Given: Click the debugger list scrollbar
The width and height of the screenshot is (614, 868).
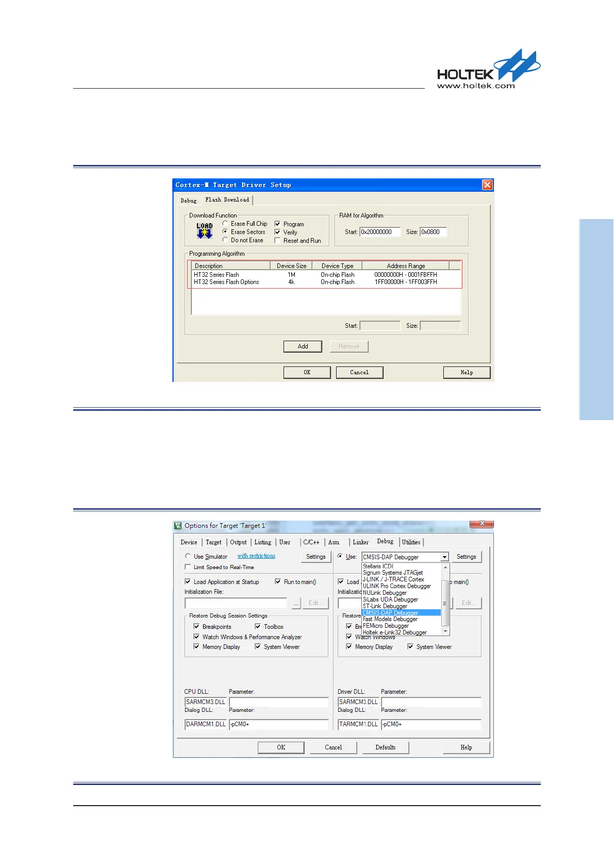Looking at the screenshot, I should tap(445, 599).
